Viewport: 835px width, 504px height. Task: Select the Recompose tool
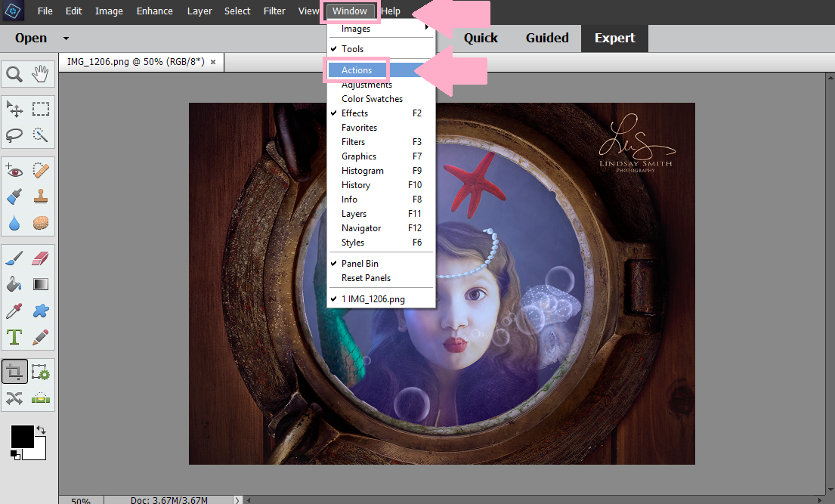tap(41, 372)
